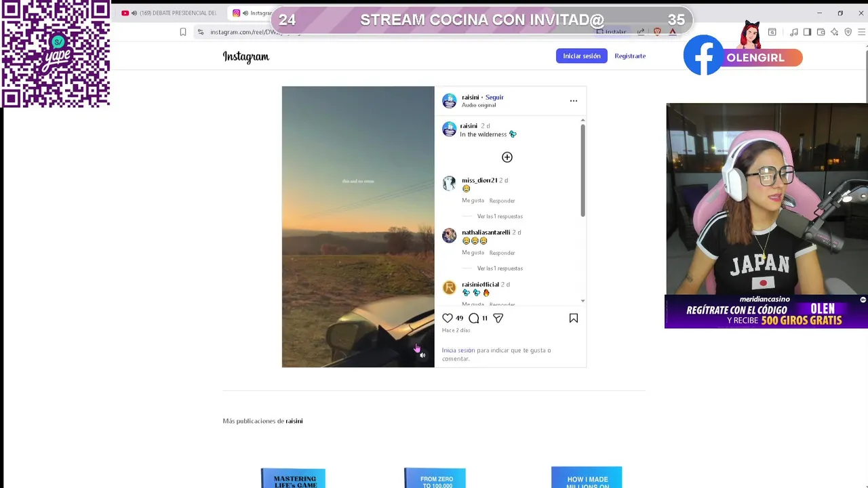The height and width of the screenshot is (488, 868).
Task: Open the browser hamburger menu
Action: tap(862, 32)
